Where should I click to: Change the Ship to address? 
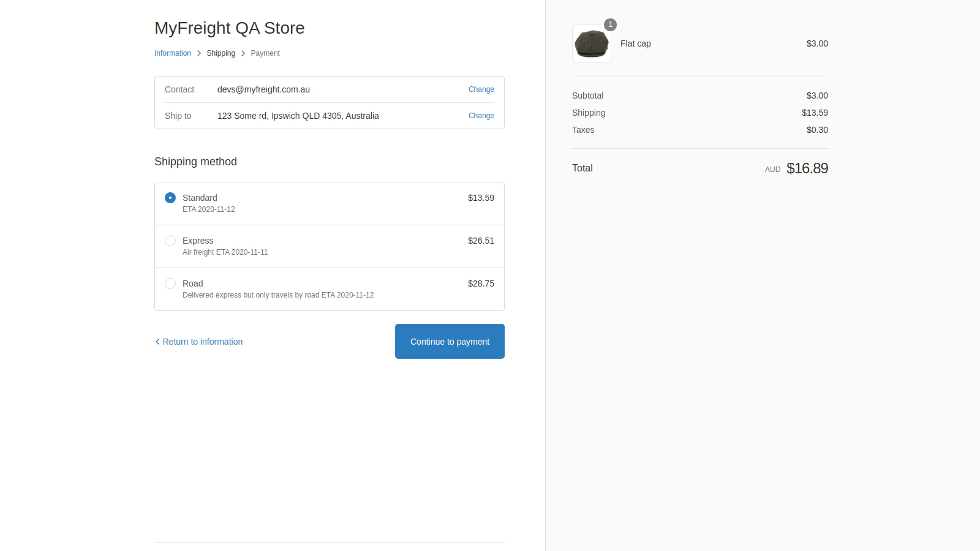coord(481,116)
